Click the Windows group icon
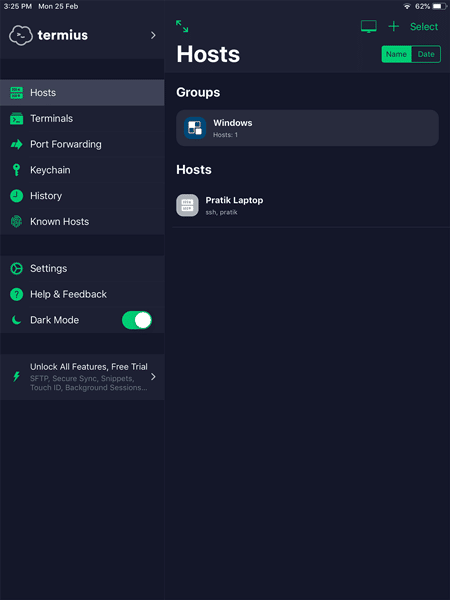The width and height of the screenshot is (450, 600). (195, 128)
